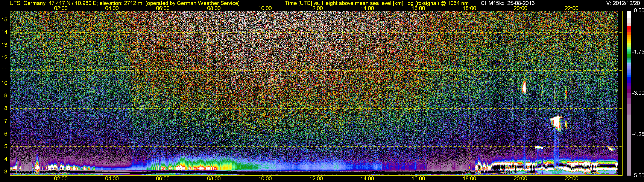Pick the height axis label "13."
The image size is (644, 182).
(x=5, y=45)
